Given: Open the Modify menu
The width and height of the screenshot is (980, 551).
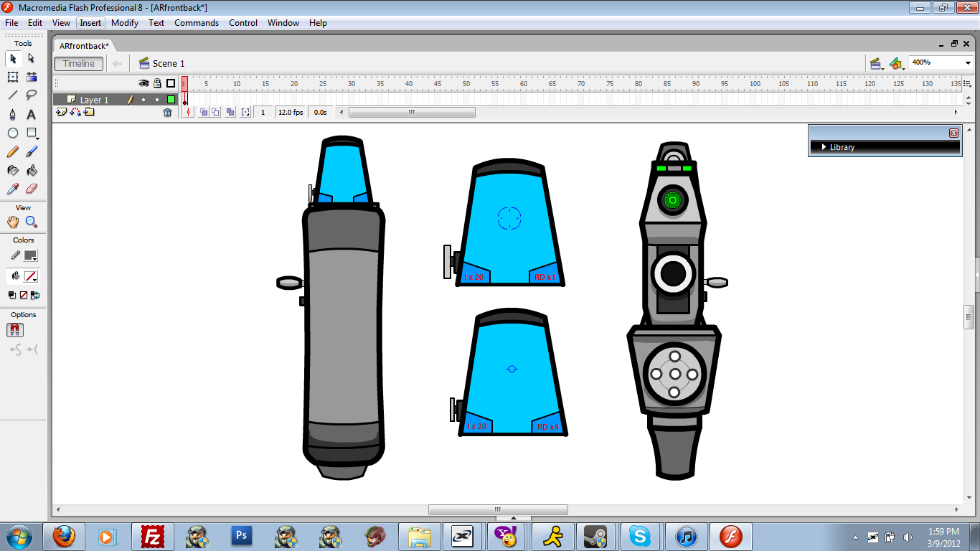Looking at the screenshot, I should [125, 23].
